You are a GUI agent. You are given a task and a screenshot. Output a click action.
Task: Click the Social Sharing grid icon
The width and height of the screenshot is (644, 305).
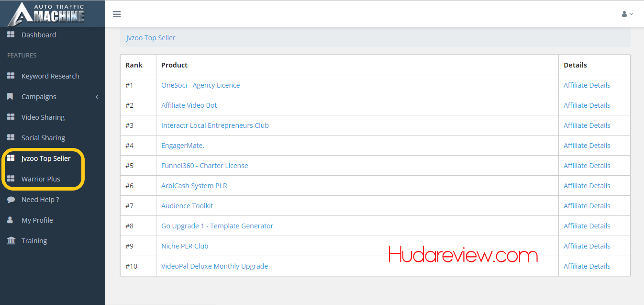11,138
